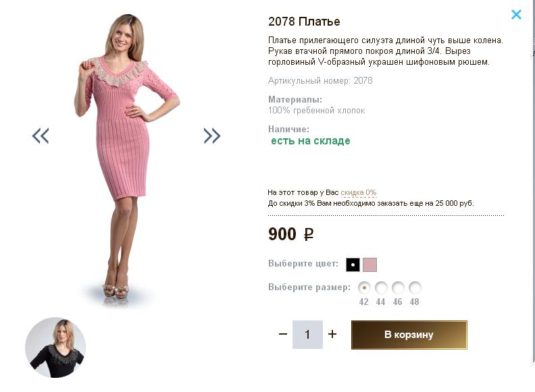Pick the pink color swatch
The height and width of the screenshot is (392, 535).
pyautogui.click(x=370, y=264)
